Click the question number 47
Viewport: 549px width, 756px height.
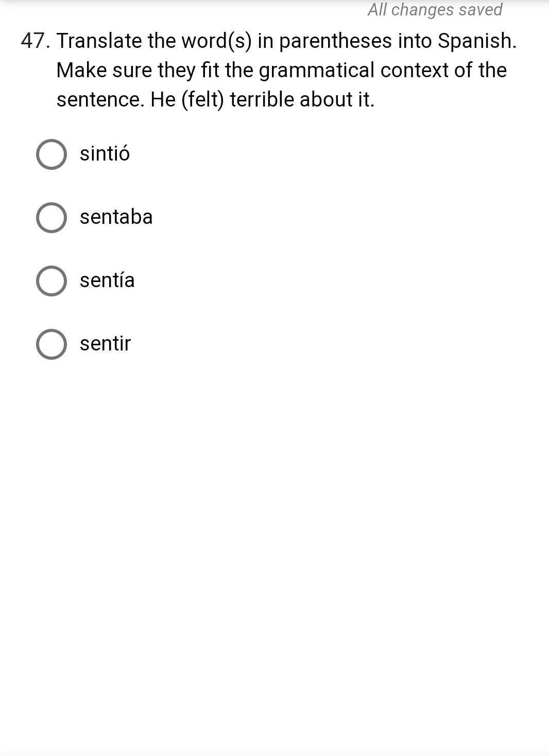coord(36,41)
